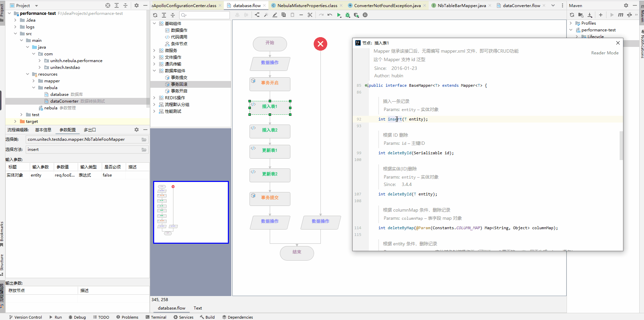The image size is (644, 320).
Task: Click the magic wand icon
Action: coord(266,15)
